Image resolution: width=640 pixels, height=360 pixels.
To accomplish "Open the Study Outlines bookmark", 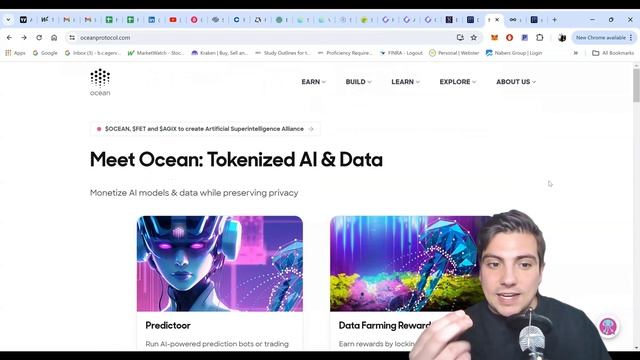I will click(x=283, y=53).
